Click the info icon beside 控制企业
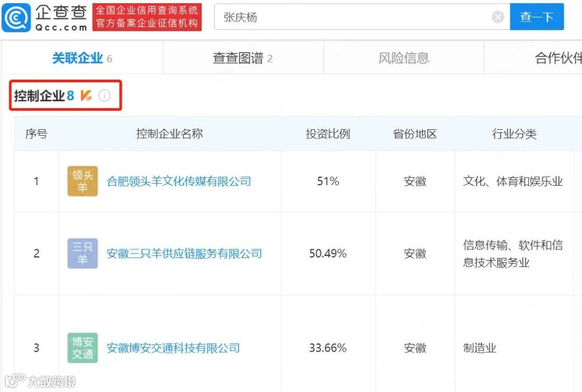Image resolution: width=582 pixels, height=392 pixels. click(105, 96)
